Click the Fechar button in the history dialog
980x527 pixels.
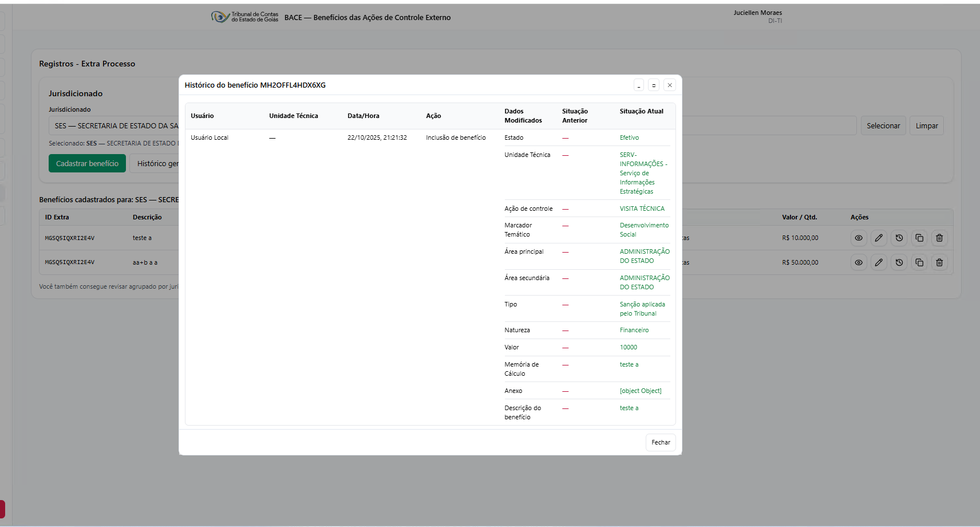coord(661,442)
